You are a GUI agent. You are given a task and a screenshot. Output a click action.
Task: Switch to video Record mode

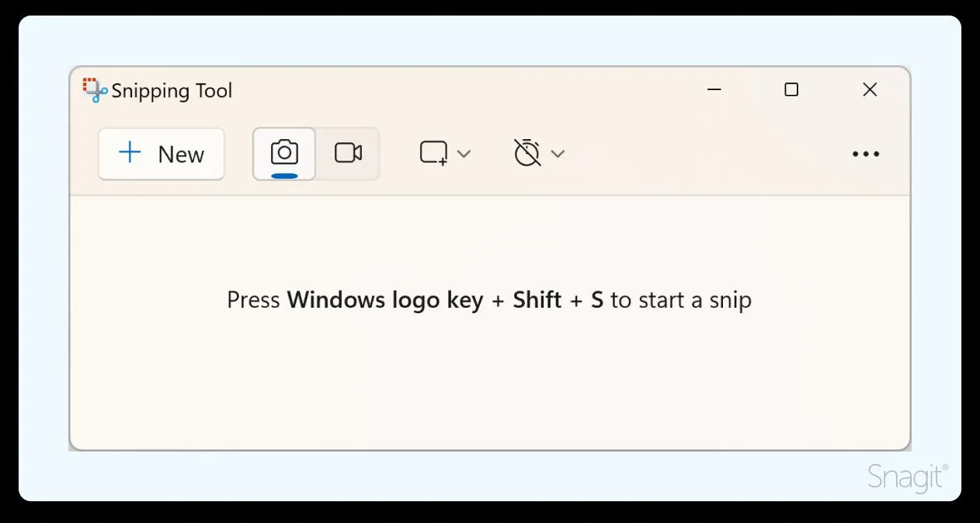click(x=348, y=154)
